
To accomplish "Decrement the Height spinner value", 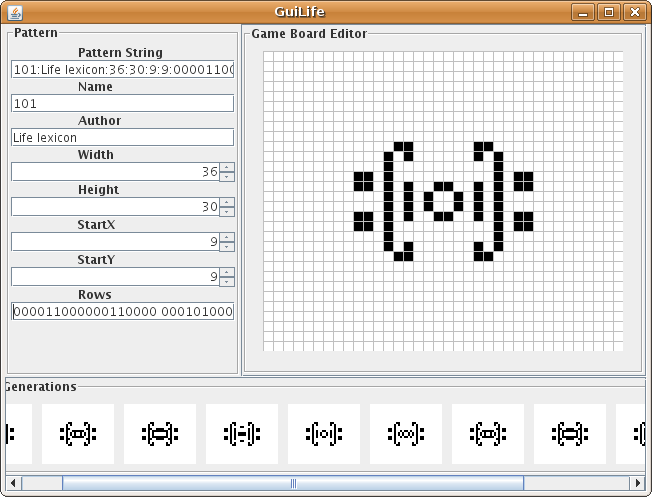I will tap(227, 211).
